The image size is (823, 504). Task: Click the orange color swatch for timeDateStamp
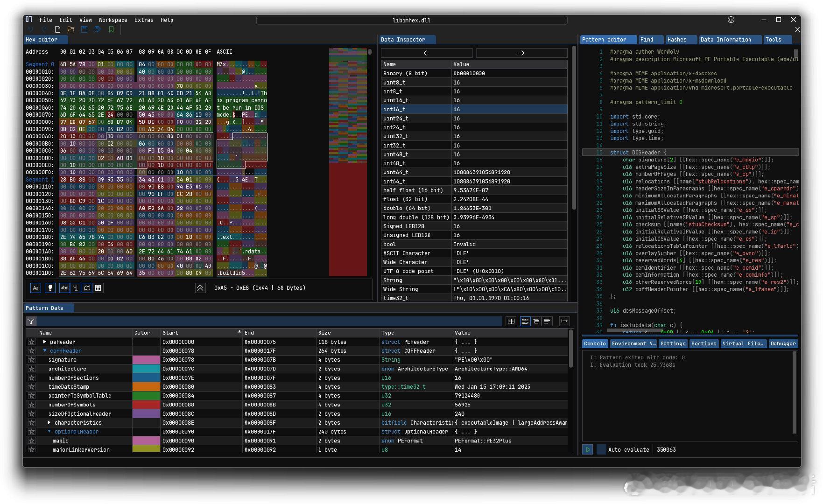[x=146, y=387]
